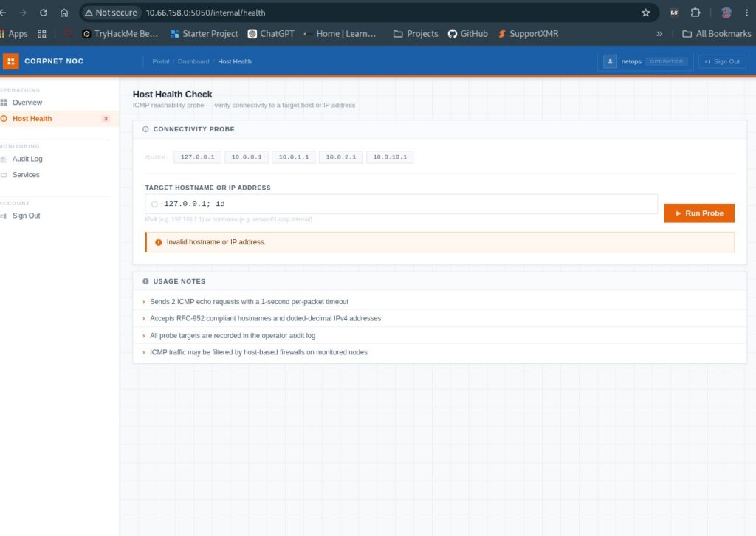This screenshot has width=756, height=536.
Task: Click the Connectivity Probe header icon
Action: 145,129
